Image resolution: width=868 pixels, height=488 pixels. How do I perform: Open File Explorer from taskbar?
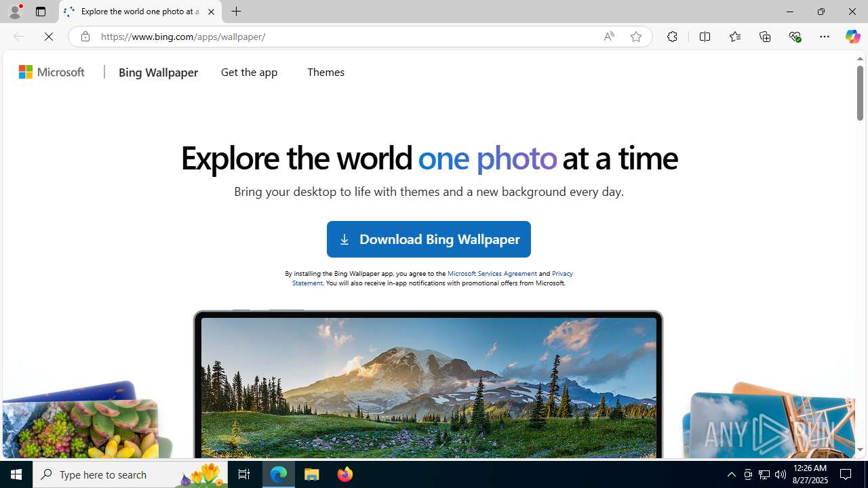(312, 474)
